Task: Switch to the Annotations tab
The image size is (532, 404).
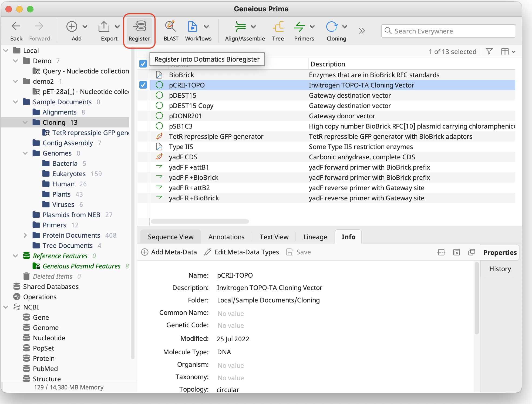Action: [x=226, y=237]
